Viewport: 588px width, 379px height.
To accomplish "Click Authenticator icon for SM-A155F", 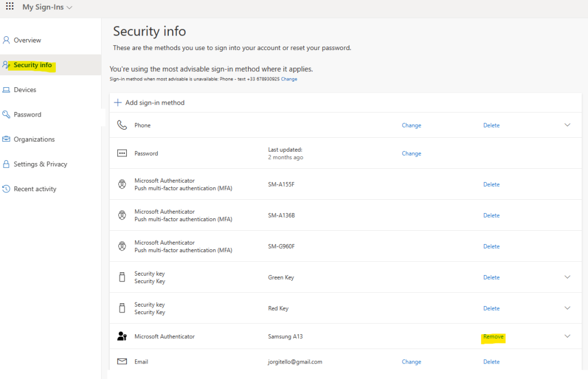I will click(x=122, y=184).
